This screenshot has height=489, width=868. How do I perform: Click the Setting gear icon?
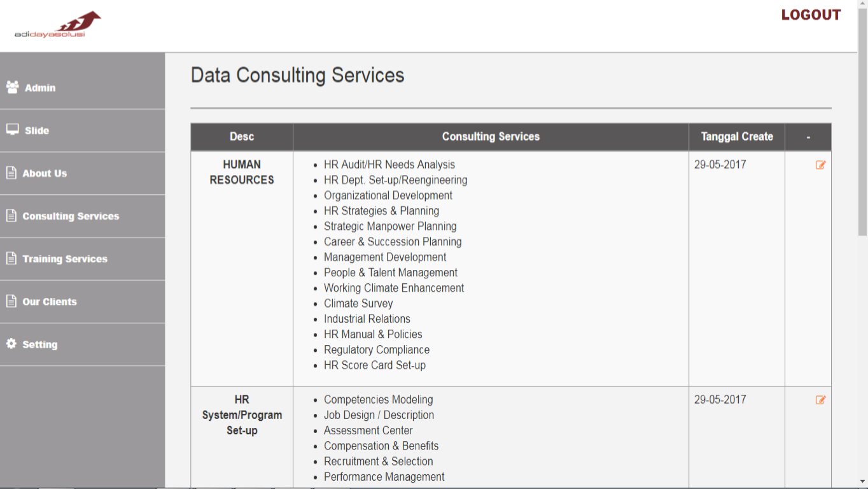pos(11,344)
